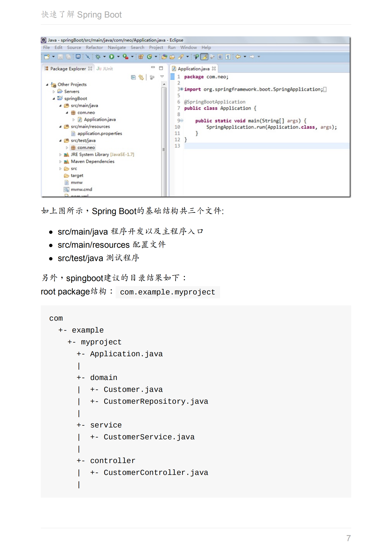Select Application.java in Package Explorer
Image resolution: width=392 pixels, height=555 pixels.
click(97, 120)
